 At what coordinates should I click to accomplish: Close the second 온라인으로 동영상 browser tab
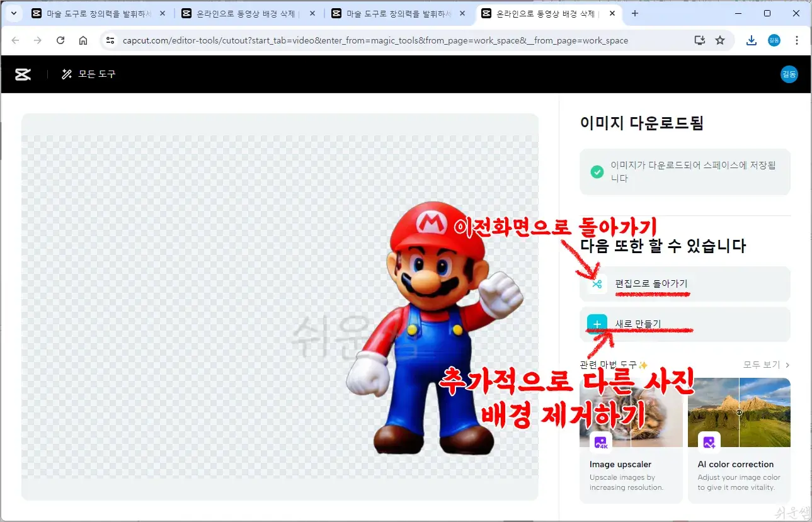[x=312, y=13]
